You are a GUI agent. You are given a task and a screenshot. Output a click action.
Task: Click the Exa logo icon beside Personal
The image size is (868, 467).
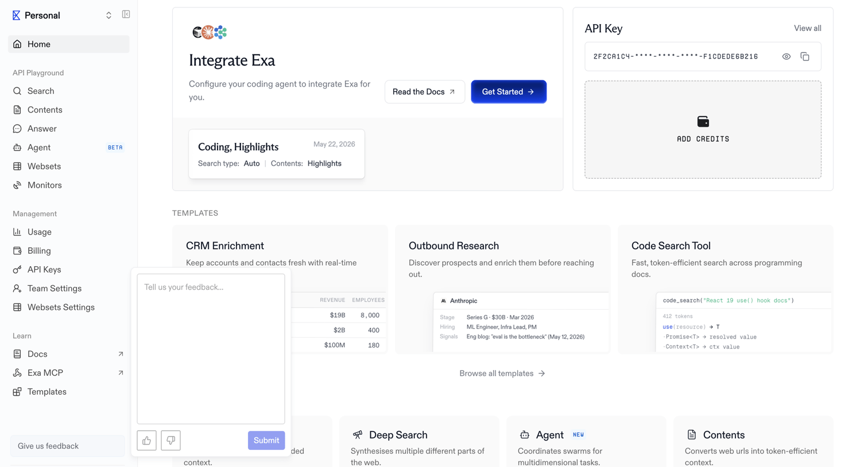coord(16,15)
